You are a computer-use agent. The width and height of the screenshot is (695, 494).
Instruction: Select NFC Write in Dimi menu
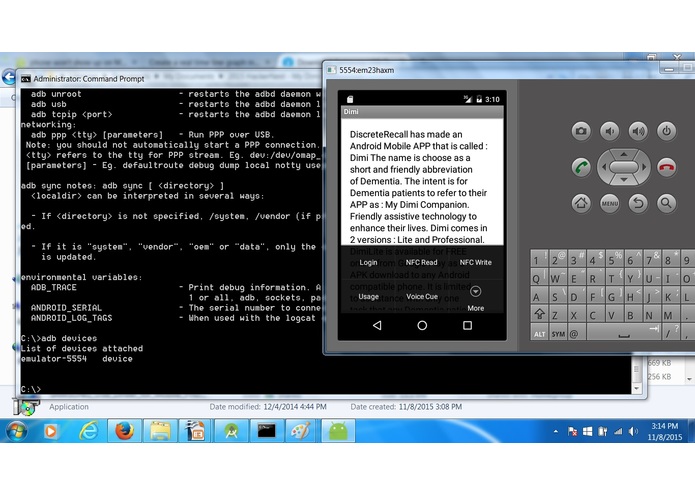(476, 262)
